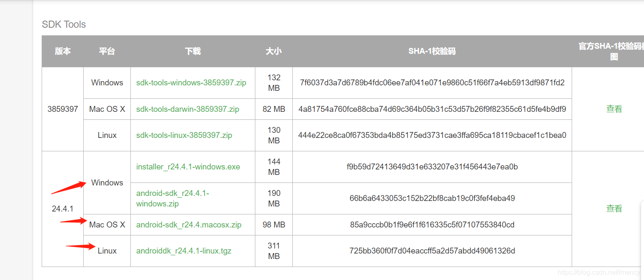
Task: Select checksum starting 4a81754a760fce88
Action: (x=432, y=109)
